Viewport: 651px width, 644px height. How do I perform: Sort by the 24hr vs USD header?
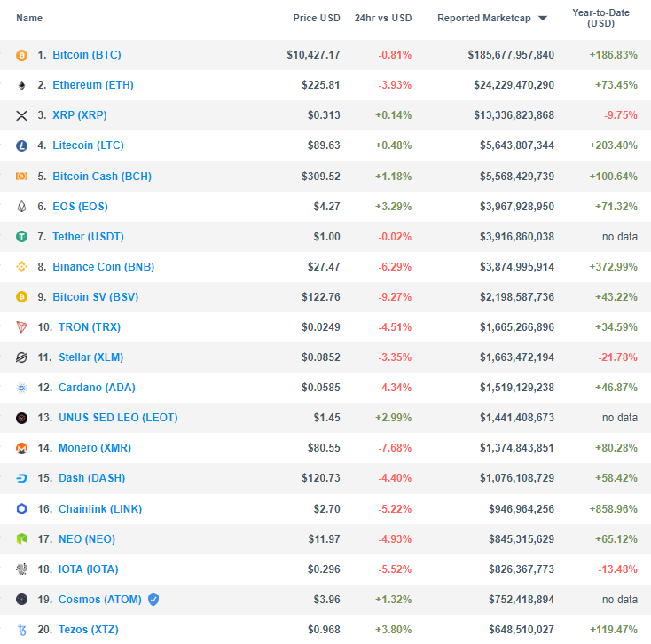click(x=383, y=19)
